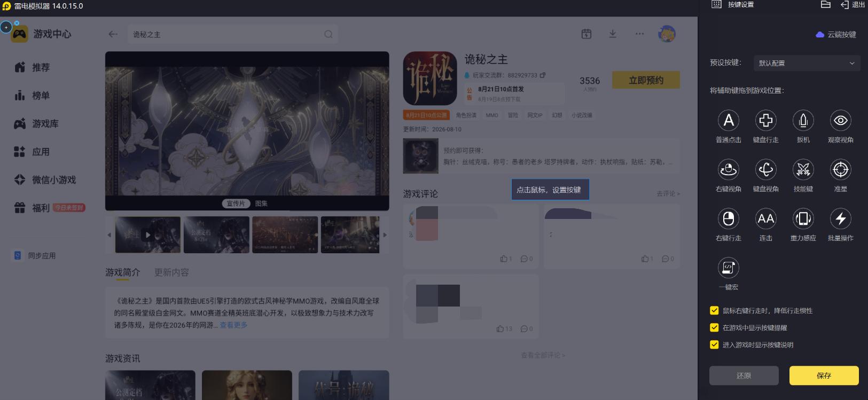868x400 pixels.
Task: Pick the 准星 crosshair key
Action: tap(841, 170)
